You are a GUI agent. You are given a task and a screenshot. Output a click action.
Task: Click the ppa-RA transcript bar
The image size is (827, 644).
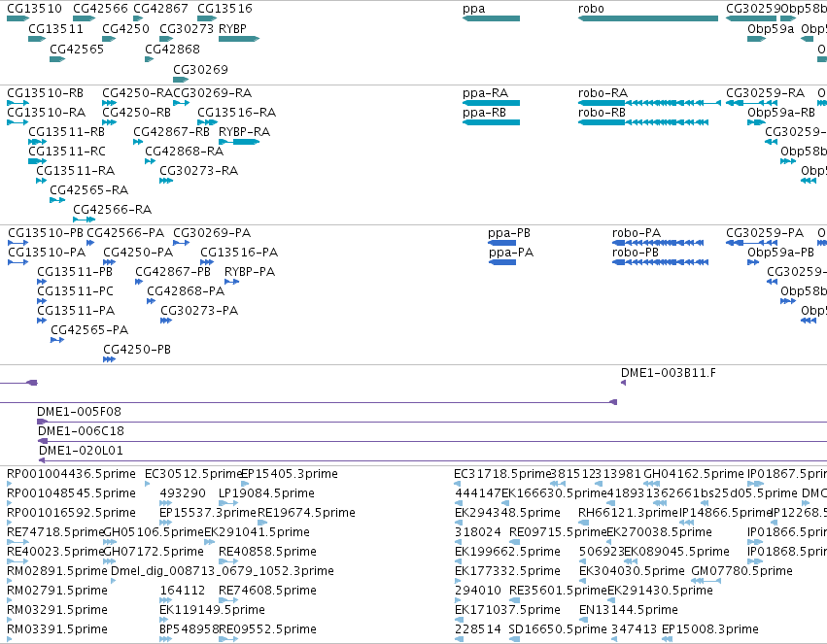[491, 103]
